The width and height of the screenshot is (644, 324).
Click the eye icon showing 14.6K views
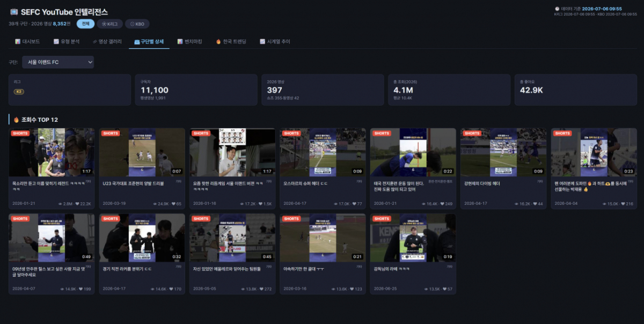click(152, 290)
